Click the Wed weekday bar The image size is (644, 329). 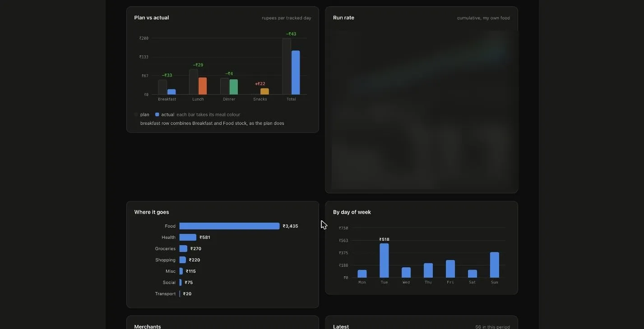[406, 273]
